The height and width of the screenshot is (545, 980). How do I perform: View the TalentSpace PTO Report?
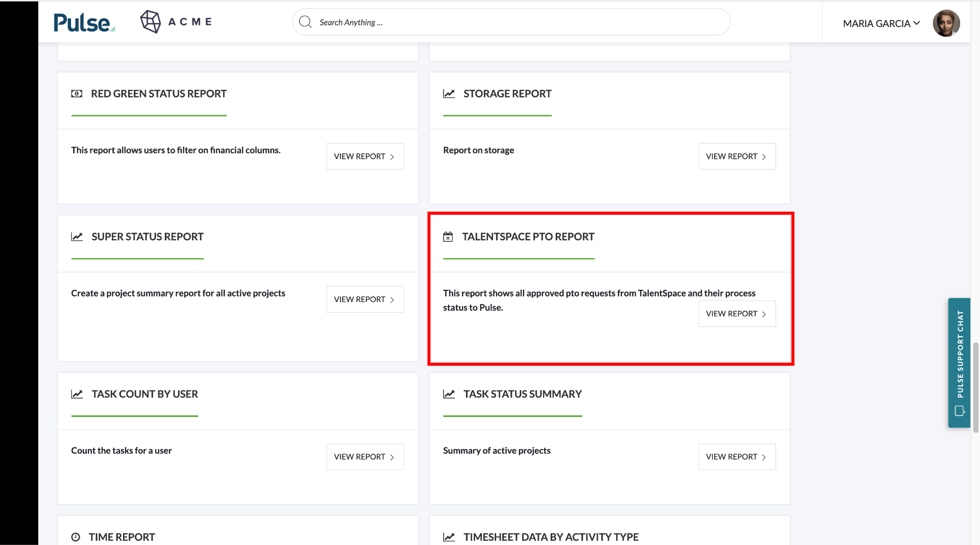click(x=737, y=313)
